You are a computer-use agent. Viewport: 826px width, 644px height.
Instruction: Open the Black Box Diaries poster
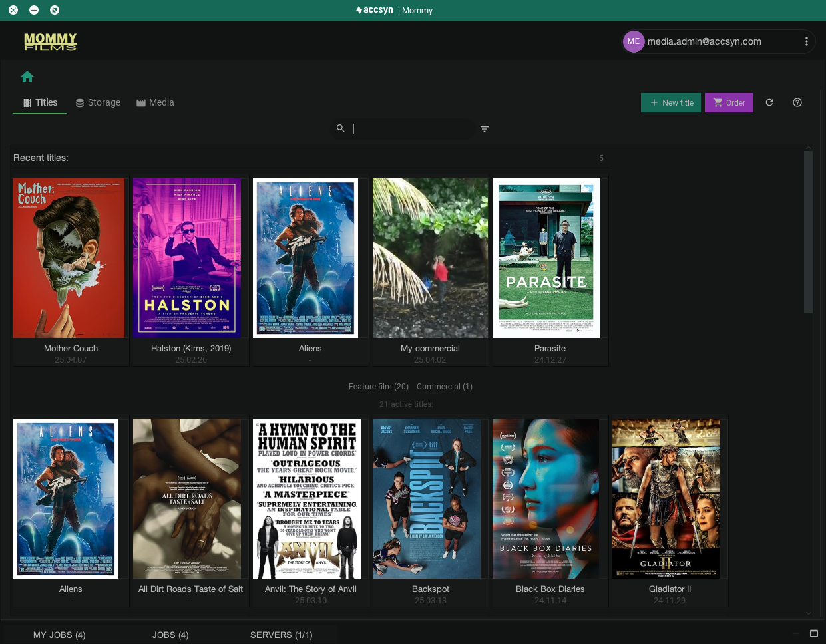[546, 499]
